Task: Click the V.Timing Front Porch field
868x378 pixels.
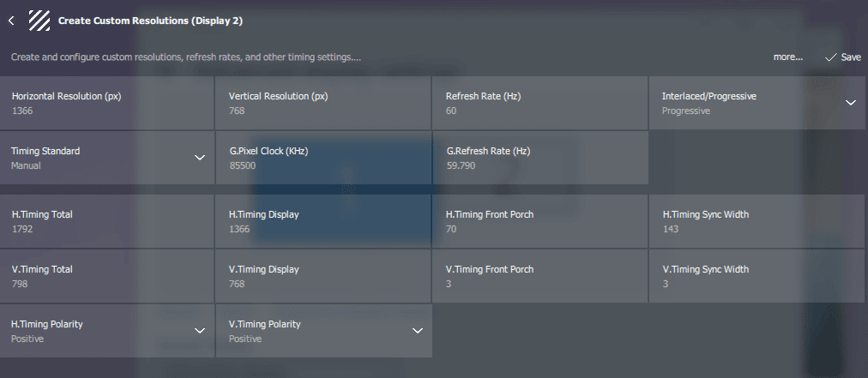Action: [x=539, y=276]
